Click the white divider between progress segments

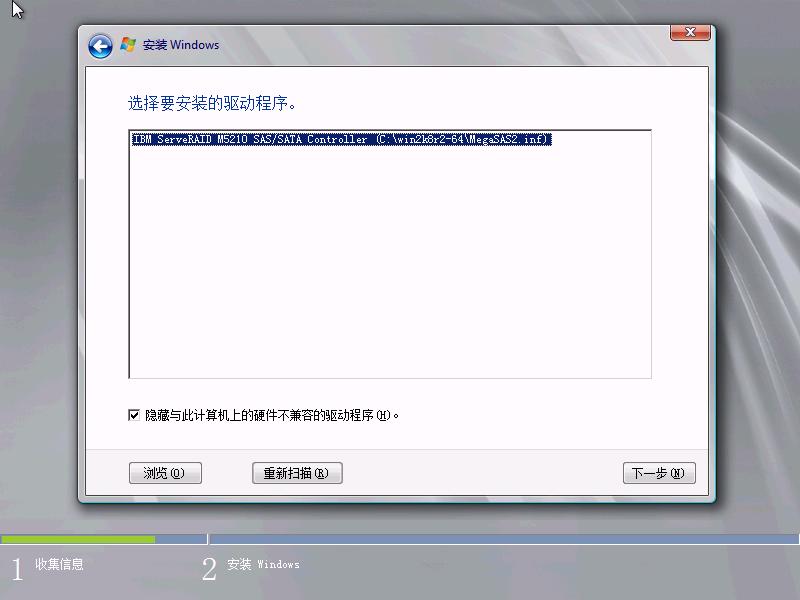point(208,539)
